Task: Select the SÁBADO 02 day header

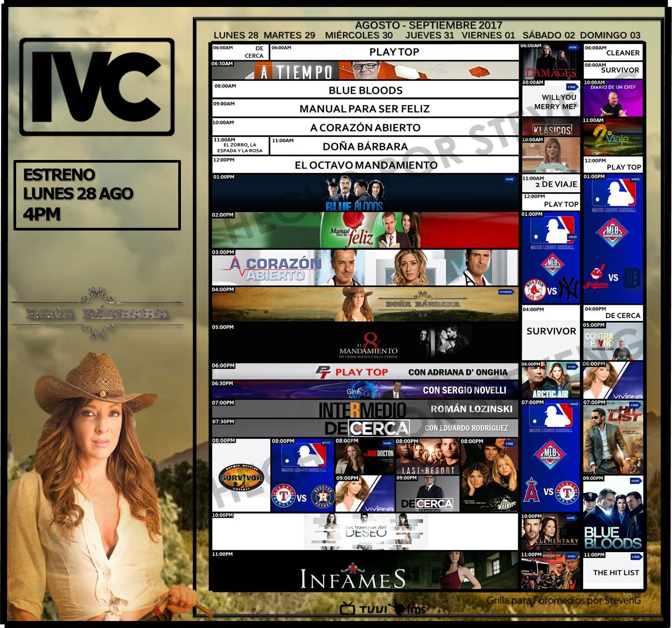Action: tap(549, 36)
